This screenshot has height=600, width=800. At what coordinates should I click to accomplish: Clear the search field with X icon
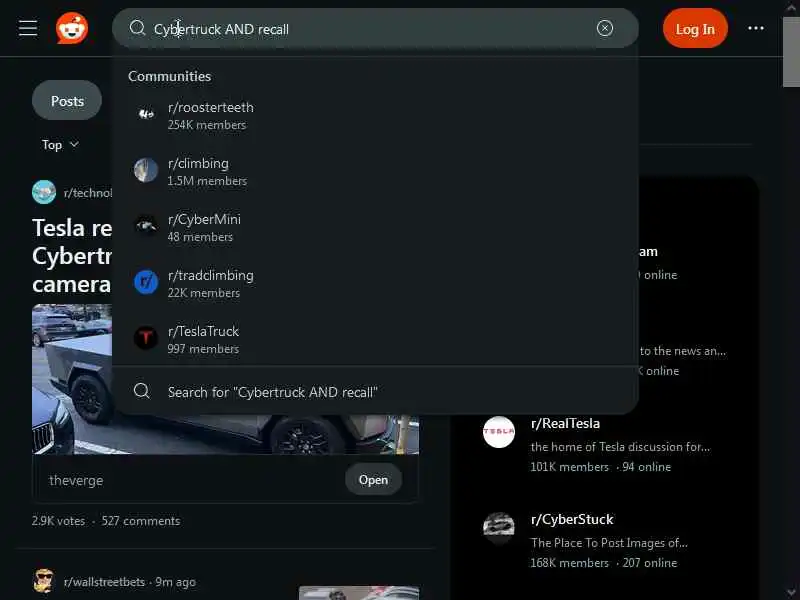pos(605,28)
